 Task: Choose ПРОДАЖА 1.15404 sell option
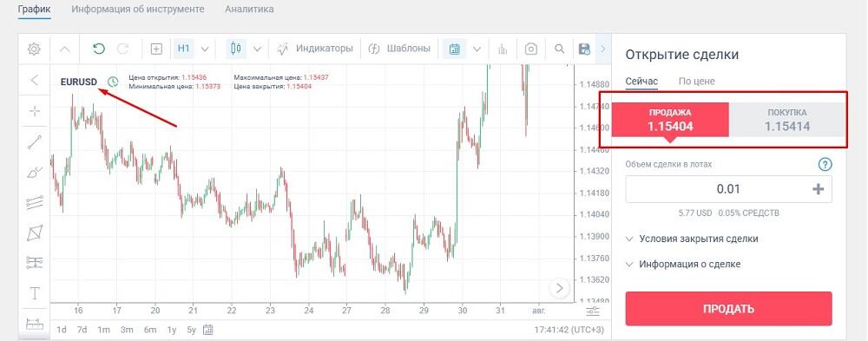tap(670, 120)
